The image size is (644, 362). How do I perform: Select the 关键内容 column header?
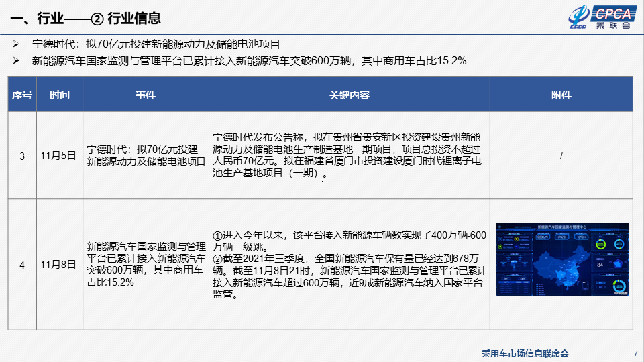(349, 95)
